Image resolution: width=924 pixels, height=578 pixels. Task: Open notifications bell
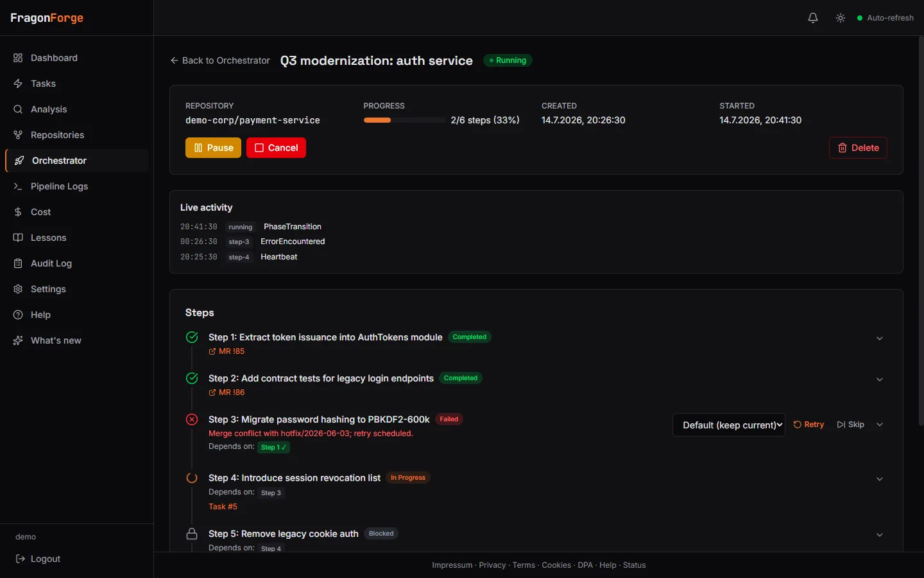coord(813,18)
